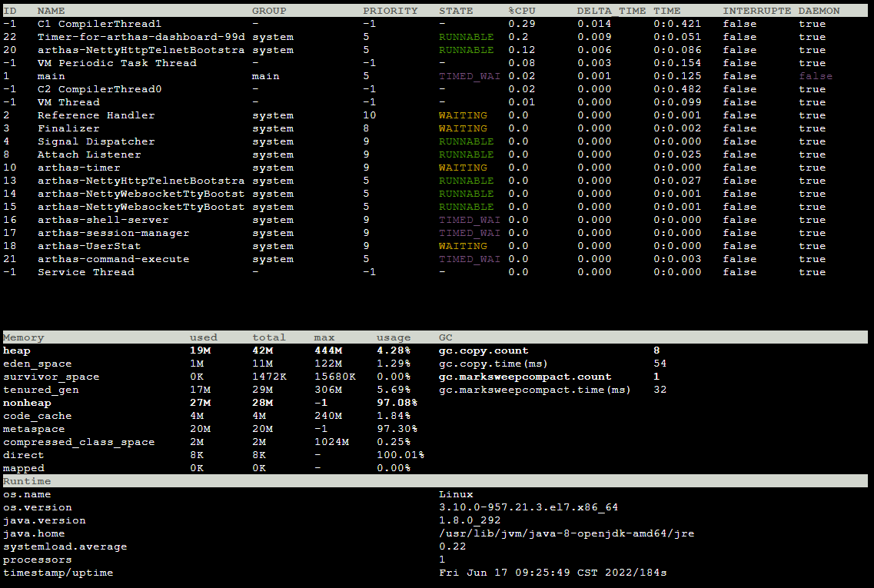Image resolution: width=874 pixels, height=588 pixels.
Task: Click 'arthas-command-execute' thread name
Action: pos(113,259)
